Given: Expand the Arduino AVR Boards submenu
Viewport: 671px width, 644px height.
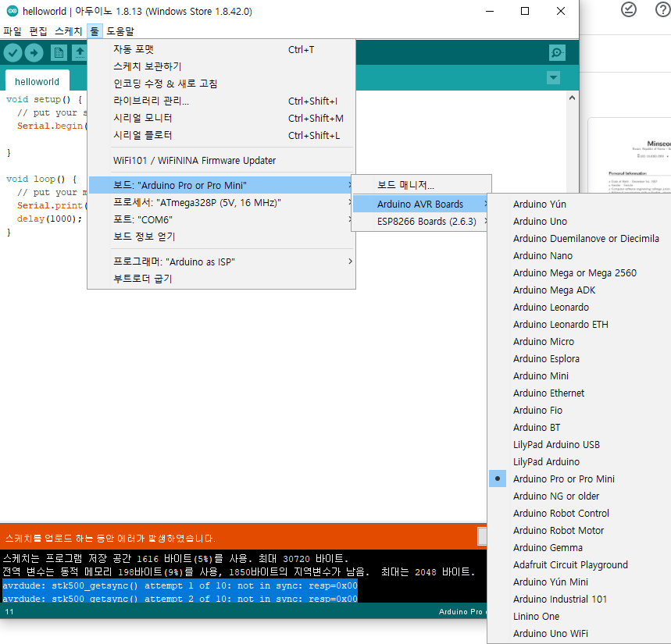Looking at the screenshot, I should (419, 204).
